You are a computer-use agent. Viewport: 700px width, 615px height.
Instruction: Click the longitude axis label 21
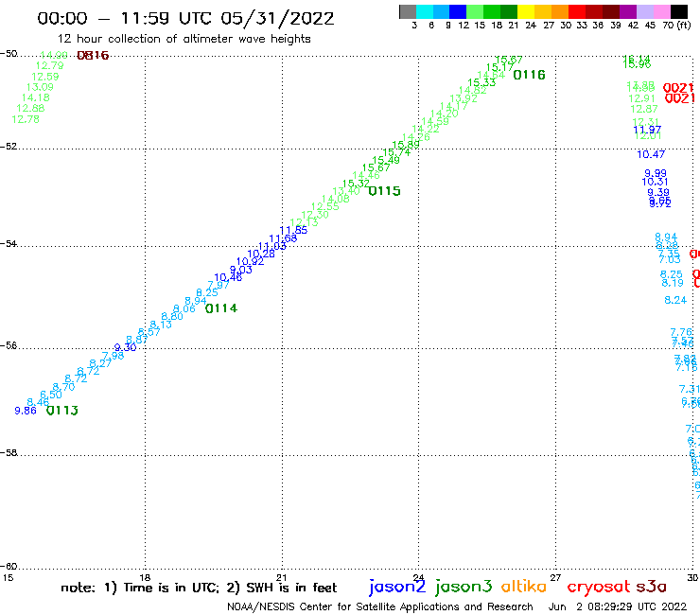coord(281,577)
